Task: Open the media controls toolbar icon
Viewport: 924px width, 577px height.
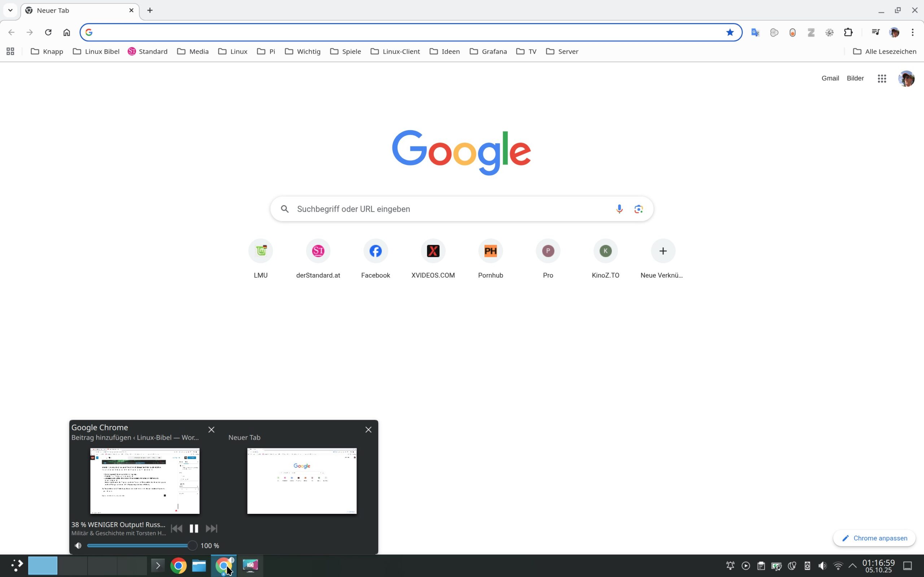Action: pos(876,32)
